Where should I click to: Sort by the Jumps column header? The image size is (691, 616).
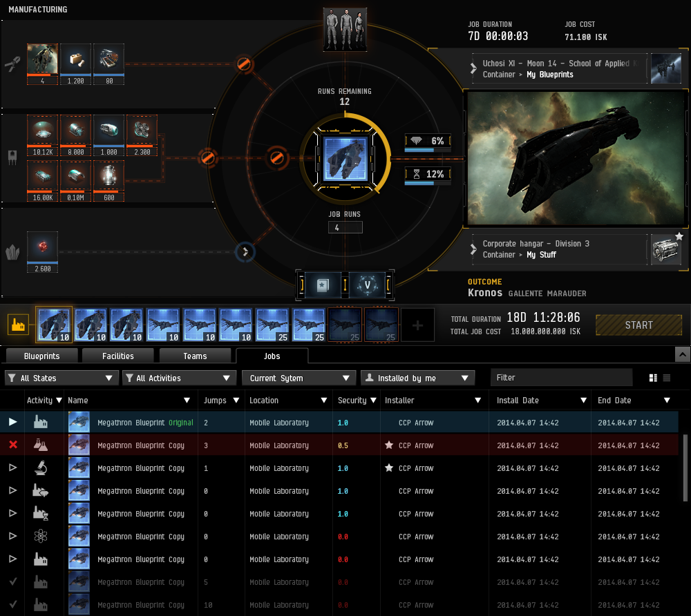coord(221,401)
